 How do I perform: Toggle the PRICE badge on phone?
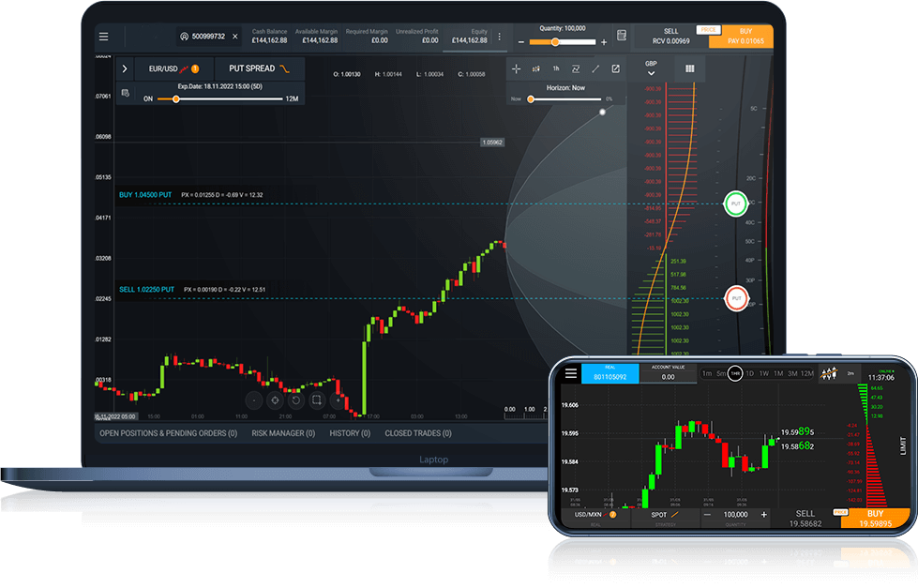(x=840, y=512)
